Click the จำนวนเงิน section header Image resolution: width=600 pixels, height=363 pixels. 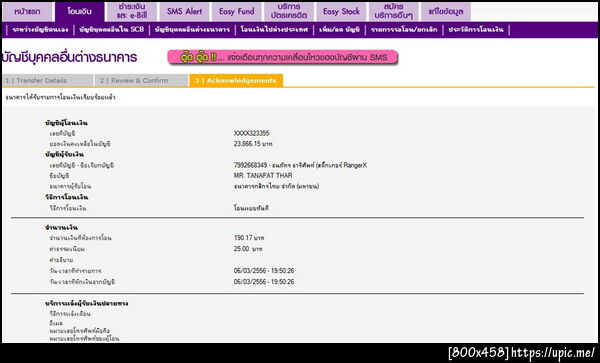[61, 228]
